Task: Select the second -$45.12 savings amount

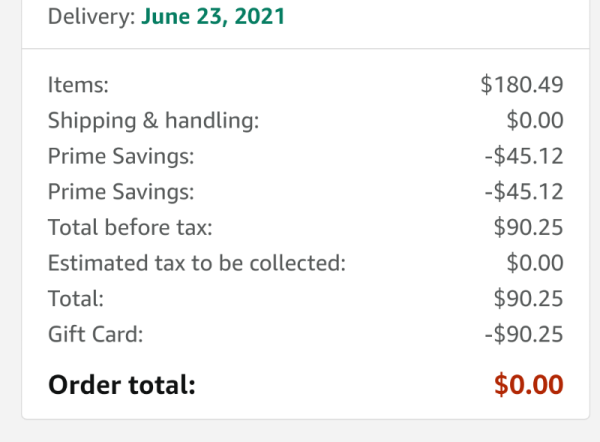Action: click(x=524, y=192)
